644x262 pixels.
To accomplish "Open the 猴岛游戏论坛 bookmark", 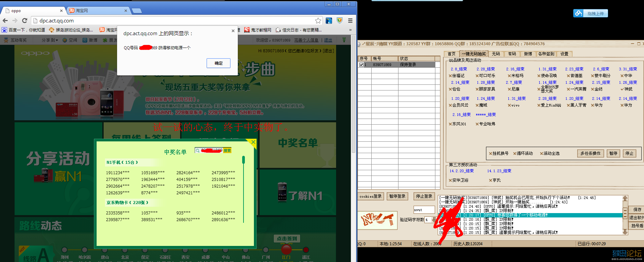I will (x=71, y=30).
